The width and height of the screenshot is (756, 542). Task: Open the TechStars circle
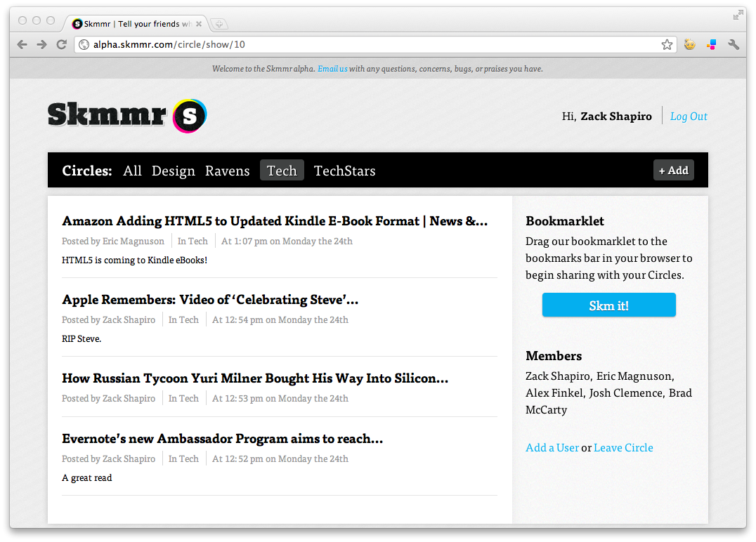coord(344,171)
